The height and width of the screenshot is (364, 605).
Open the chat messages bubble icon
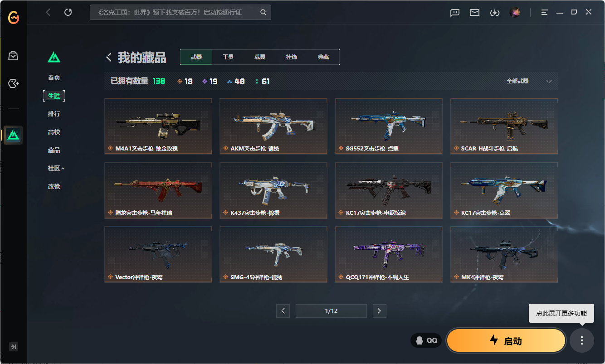pyautogui.click(x=455, y=12)
